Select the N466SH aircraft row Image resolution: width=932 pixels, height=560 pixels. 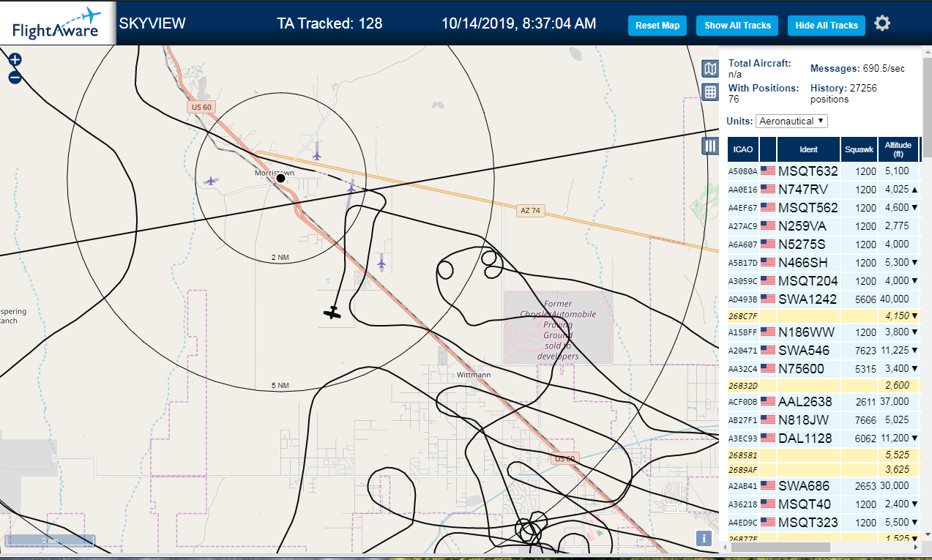[824, 263]
